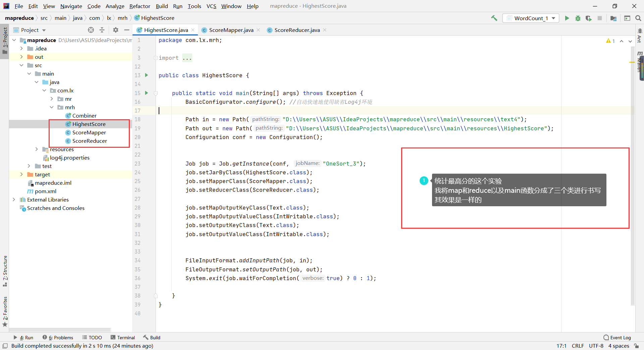Click run gutter arrow at line 15
The width and height of the screenshot is (644, 350).
point(147,93)
